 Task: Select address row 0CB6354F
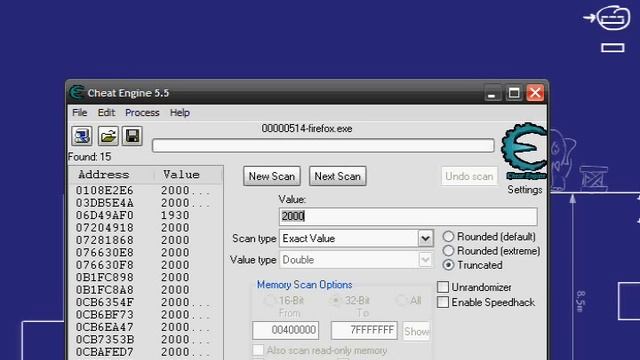click(x=146, y=302)
